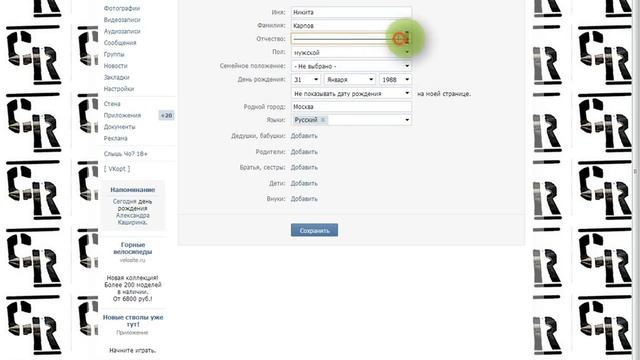Open the birthday month dropdown Января
This screenshot has height=360, width=640.
[x=350, y=80]
